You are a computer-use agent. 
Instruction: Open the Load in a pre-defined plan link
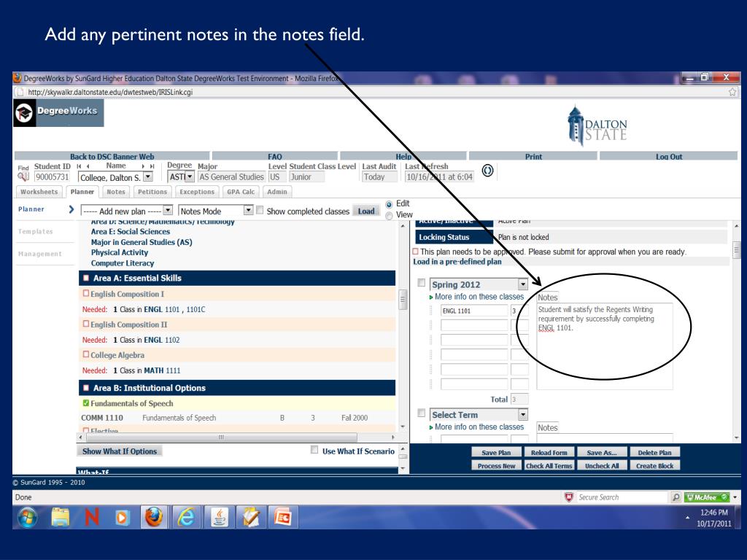tap(457, 262)
